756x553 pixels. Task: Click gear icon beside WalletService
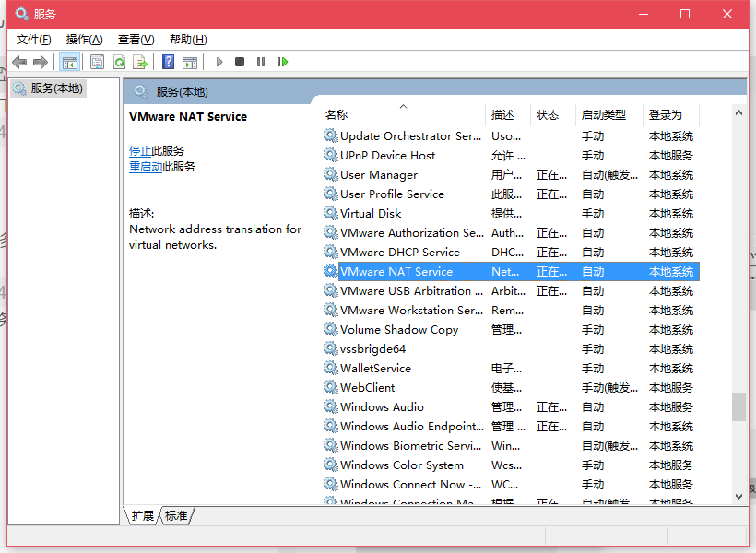pyautogui.click(x=330, y=368)
